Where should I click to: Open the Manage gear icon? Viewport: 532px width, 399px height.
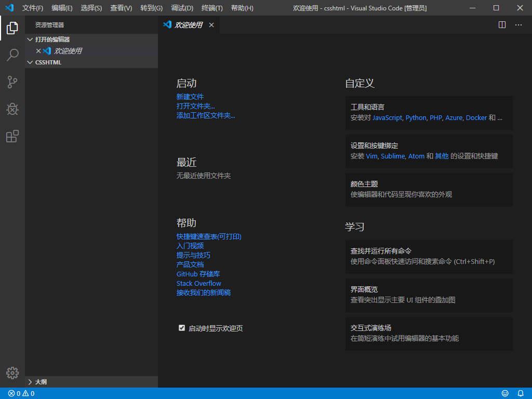pos(12,373)
